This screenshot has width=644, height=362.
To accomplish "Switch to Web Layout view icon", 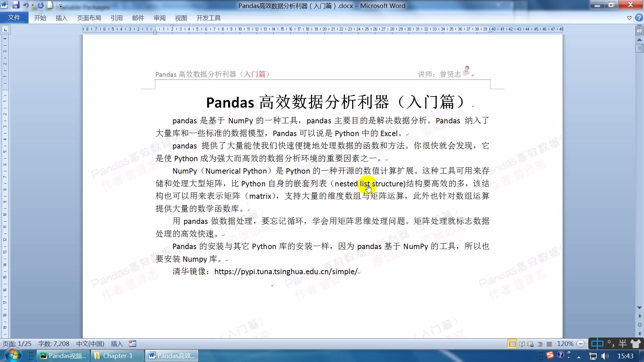I will tap(531, 344).
